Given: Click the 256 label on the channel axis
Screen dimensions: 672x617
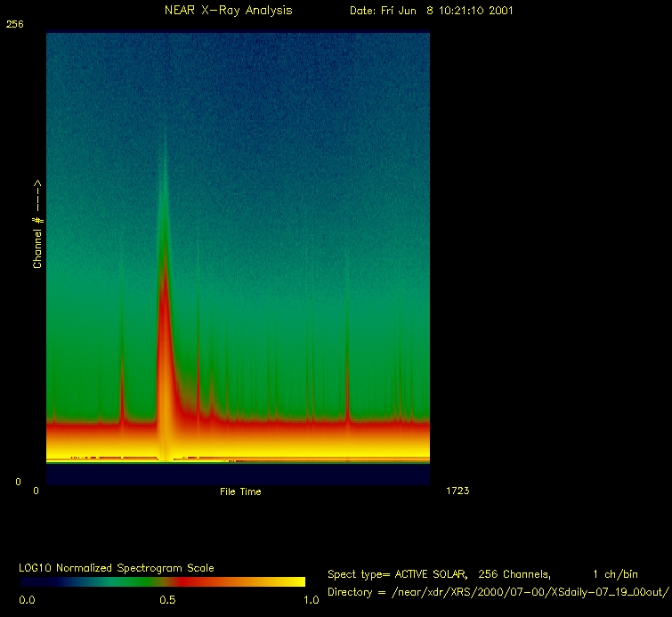Looking at the screenshot, I should pos(14,25).
